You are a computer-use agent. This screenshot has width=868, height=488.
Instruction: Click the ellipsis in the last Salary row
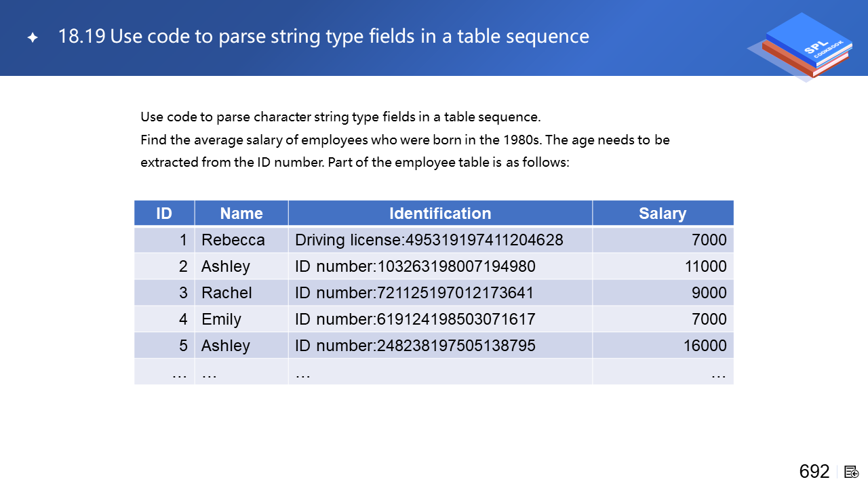click(x=718, y=372)
